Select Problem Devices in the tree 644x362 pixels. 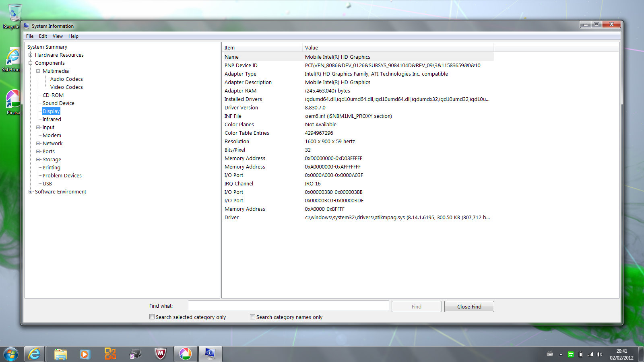[62, 176]
